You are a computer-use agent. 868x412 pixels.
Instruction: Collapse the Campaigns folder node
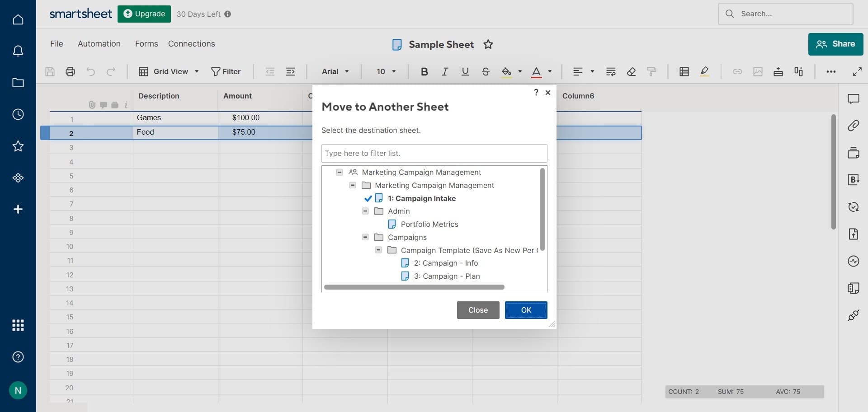click(x=365, y=237)
